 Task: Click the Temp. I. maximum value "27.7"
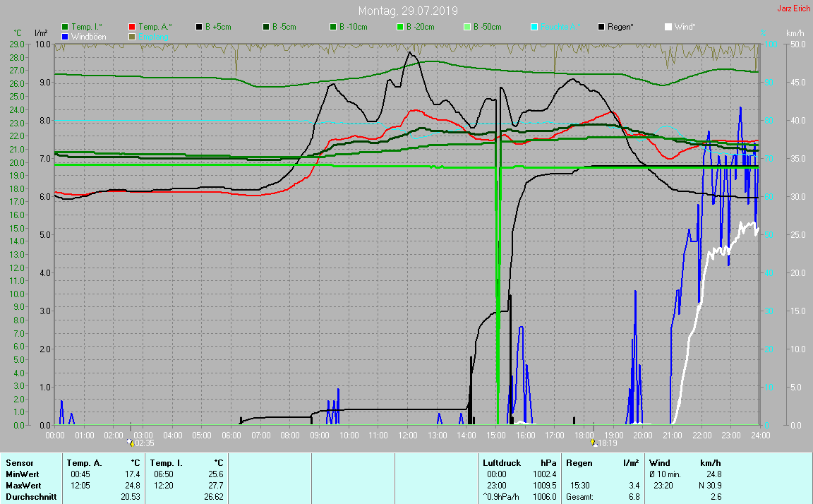216,486
